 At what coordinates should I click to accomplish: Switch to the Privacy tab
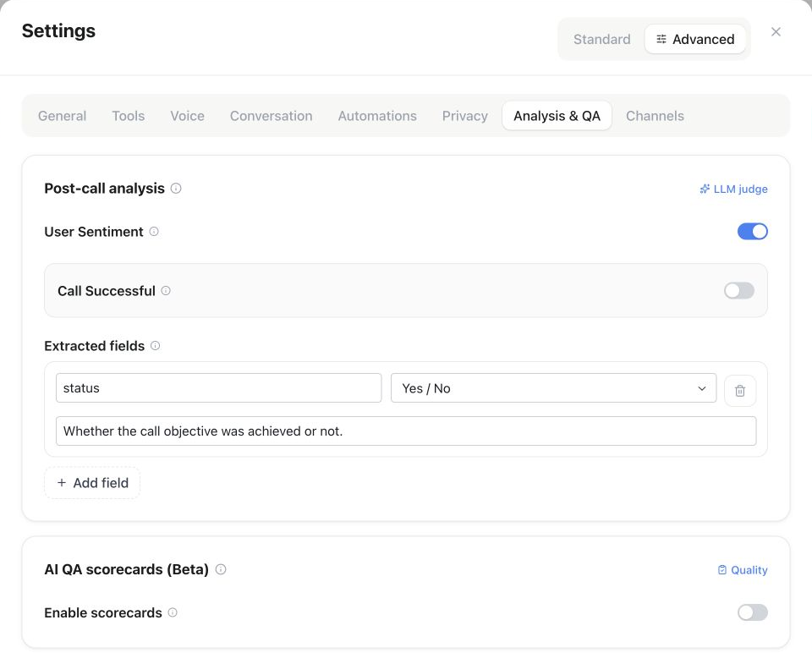[464, 116]
